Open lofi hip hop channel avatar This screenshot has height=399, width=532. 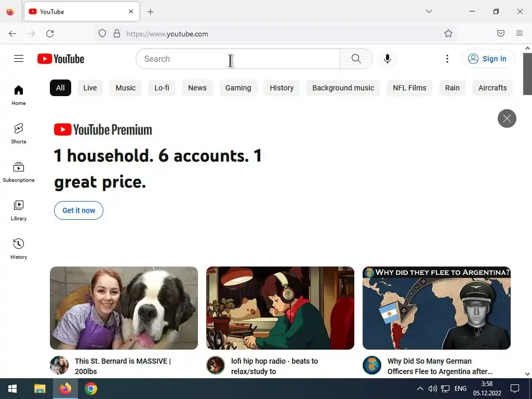coord(216,365)
